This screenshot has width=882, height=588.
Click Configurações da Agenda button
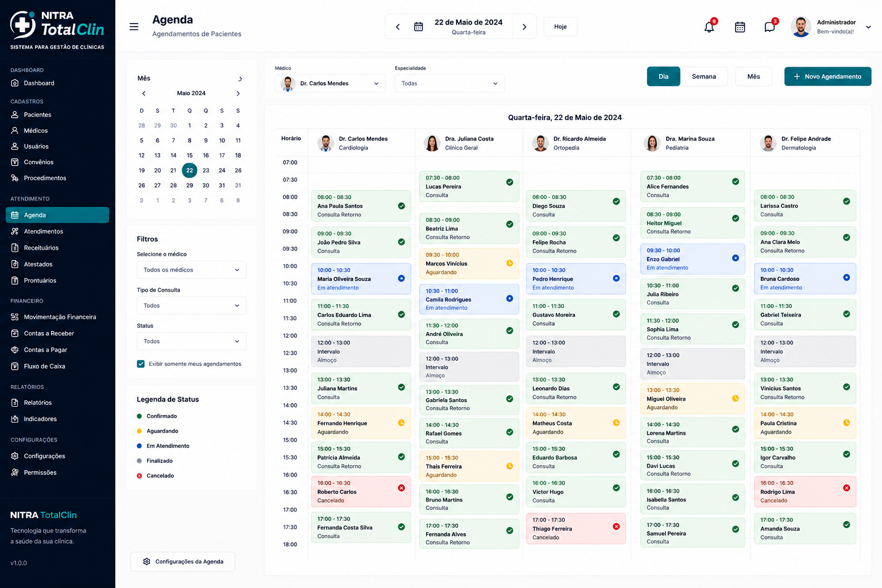(x=183, y=562)
